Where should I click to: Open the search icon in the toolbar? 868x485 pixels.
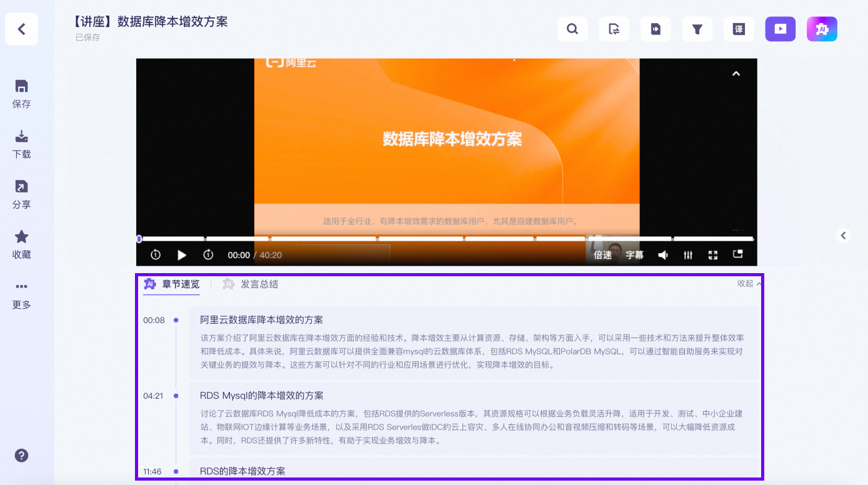click(x=572, y=29)
